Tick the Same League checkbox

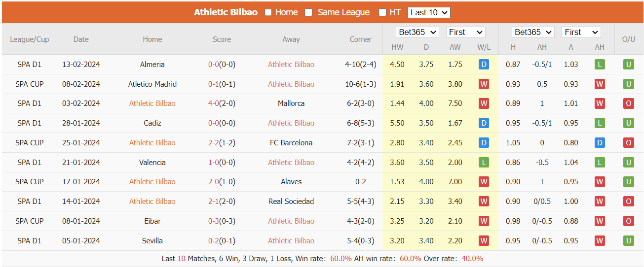(308, 12)
